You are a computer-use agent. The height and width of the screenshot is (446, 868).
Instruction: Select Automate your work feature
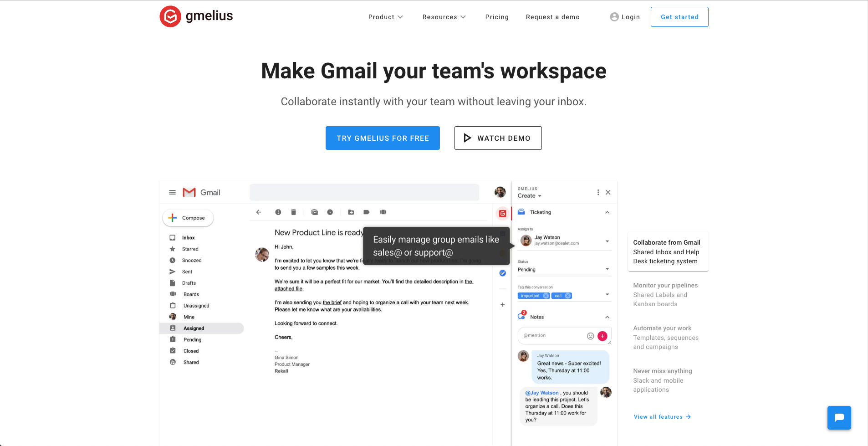[x=666, y=338]
